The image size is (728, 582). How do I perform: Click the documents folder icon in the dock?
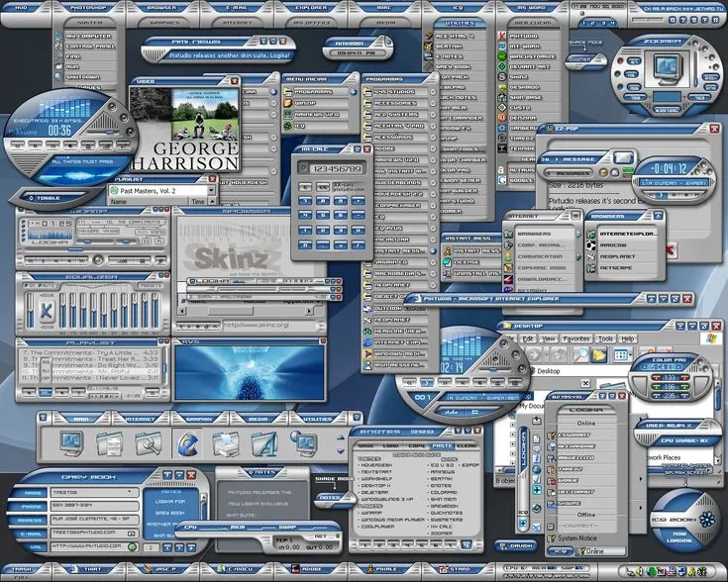110,444
